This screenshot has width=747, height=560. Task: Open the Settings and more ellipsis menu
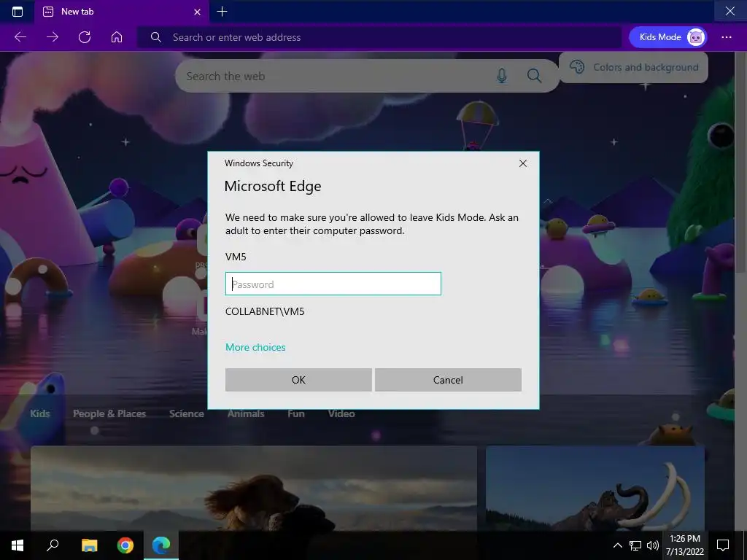point(727,37)
